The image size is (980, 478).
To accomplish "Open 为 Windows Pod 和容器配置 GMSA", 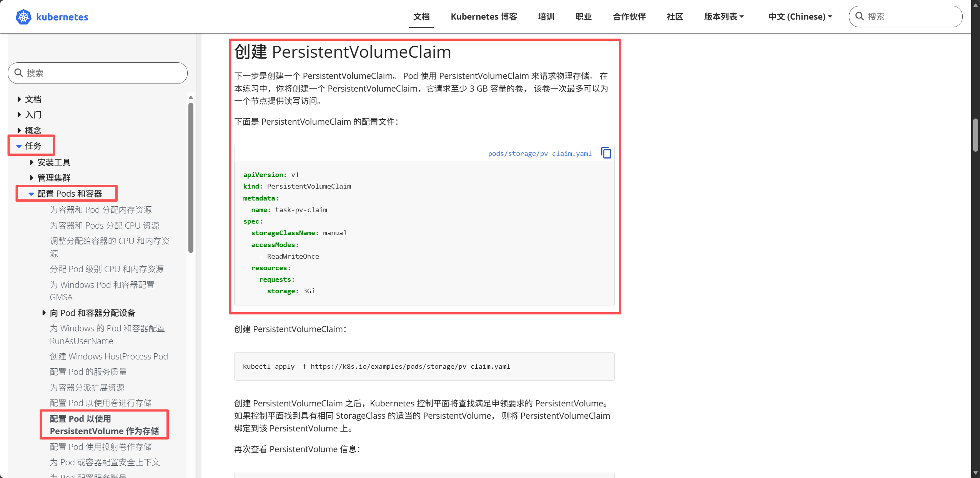I will coord(102,291).
